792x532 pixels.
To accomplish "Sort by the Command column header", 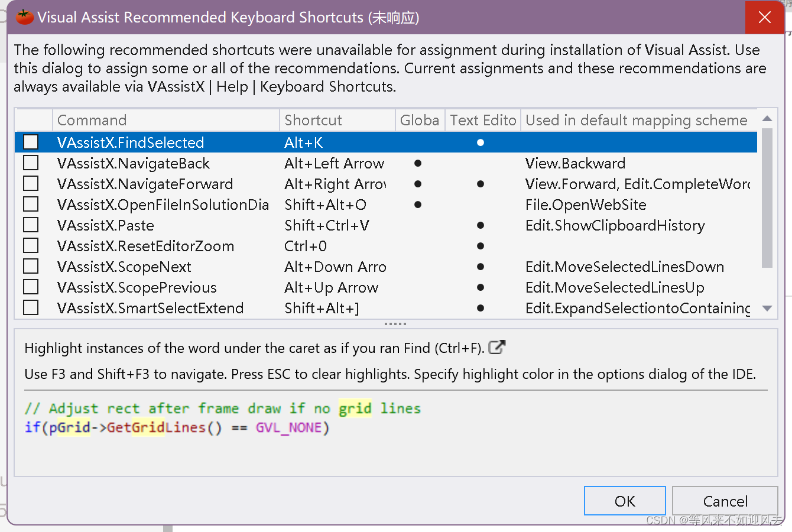I will tap(166, 120).
